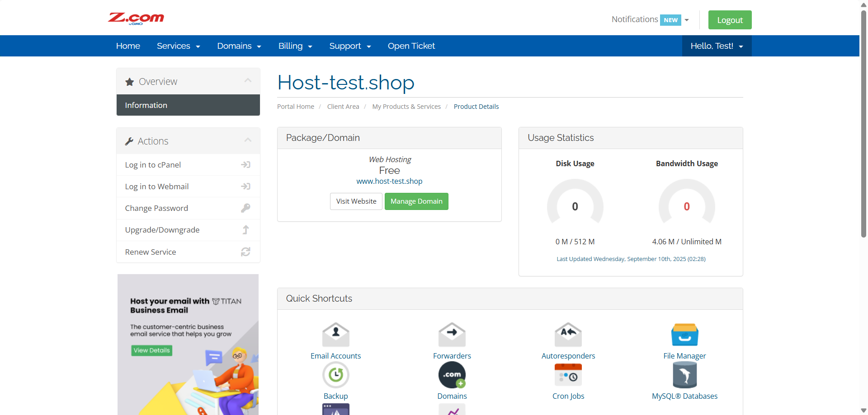The width and height of the screenshot is (868, 415).
Task: Expand the Billing dropdown menu
Action: point(295,46)
